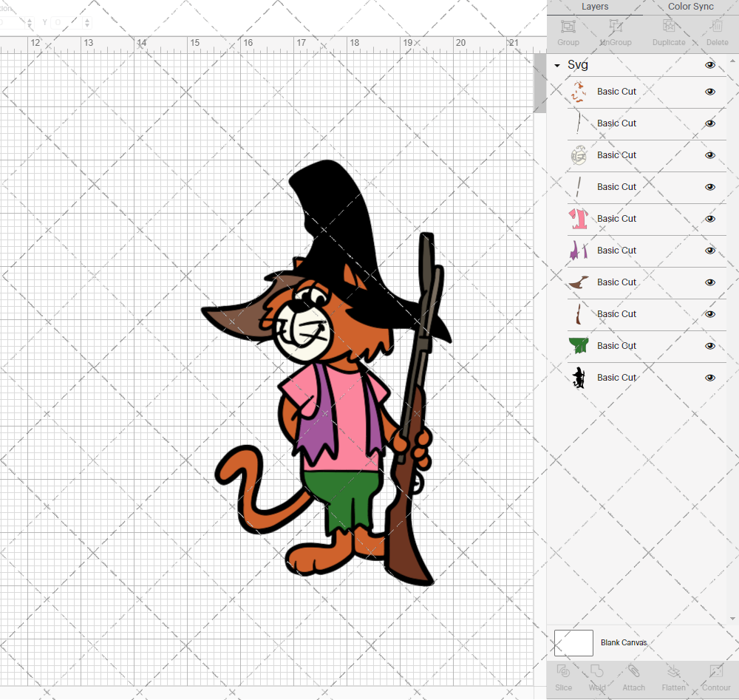Hide the green shorts layer
The image size is (739, 700).
tap(709, 346)
